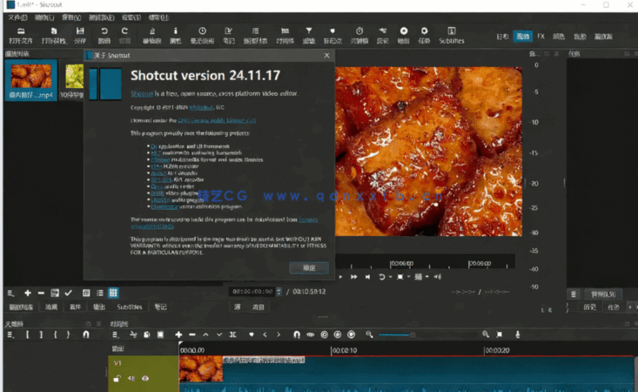Screen dimensions: 638x392
Task: Click the playlist add plus icon
Action: click(x=28, y=293)
